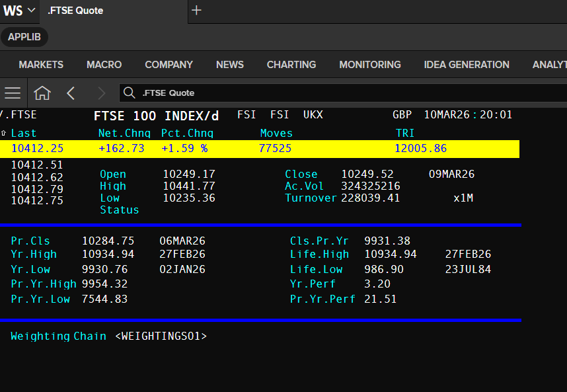Click the back arrow icon

tap(71, 93)
